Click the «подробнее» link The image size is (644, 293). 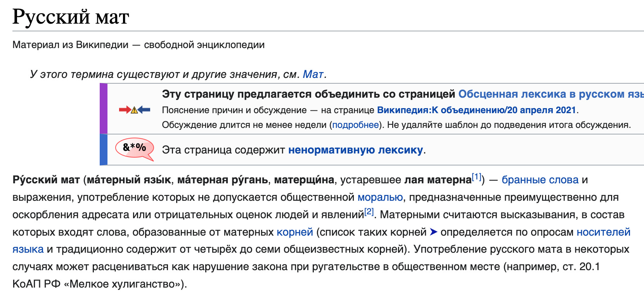[355, 125]
